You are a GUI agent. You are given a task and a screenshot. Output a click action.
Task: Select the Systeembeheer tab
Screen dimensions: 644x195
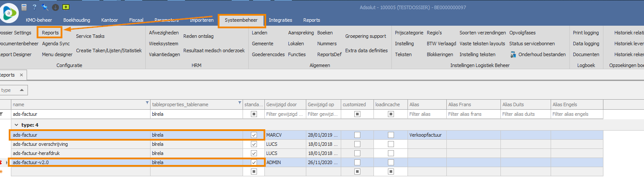point(241,20)
